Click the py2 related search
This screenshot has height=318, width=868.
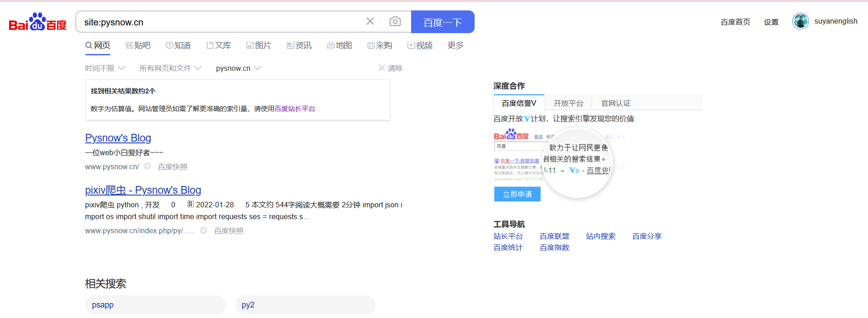305,305
